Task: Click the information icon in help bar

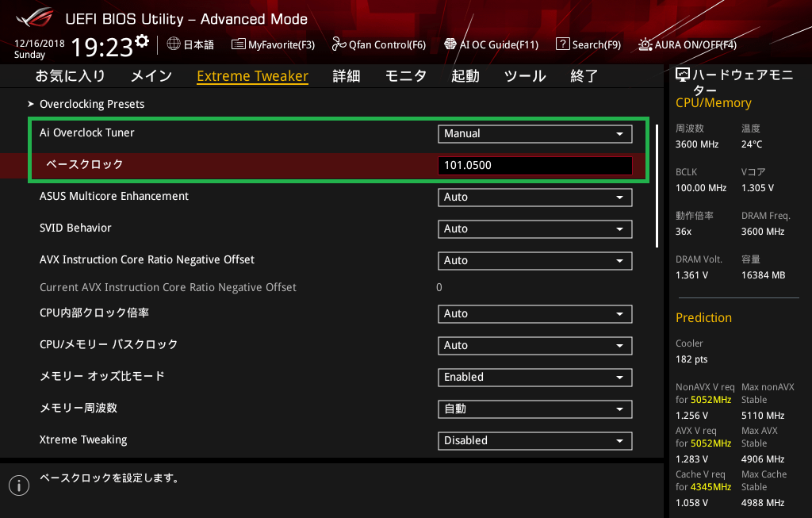Action: 19,485
